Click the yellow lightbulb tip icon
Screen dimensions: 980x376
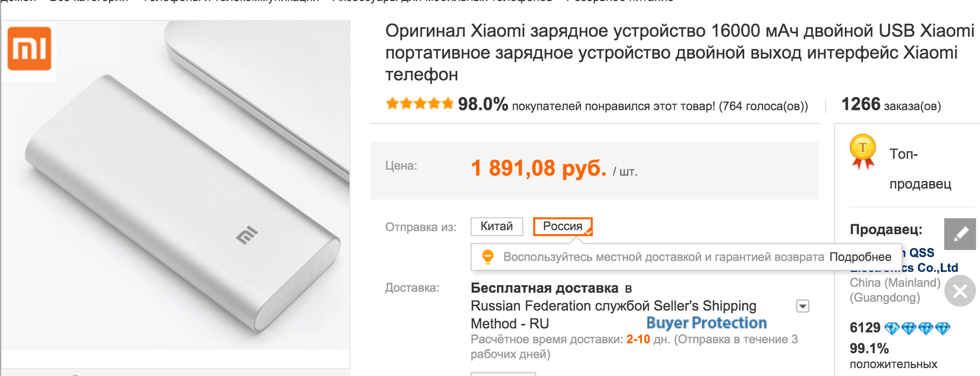488,257
